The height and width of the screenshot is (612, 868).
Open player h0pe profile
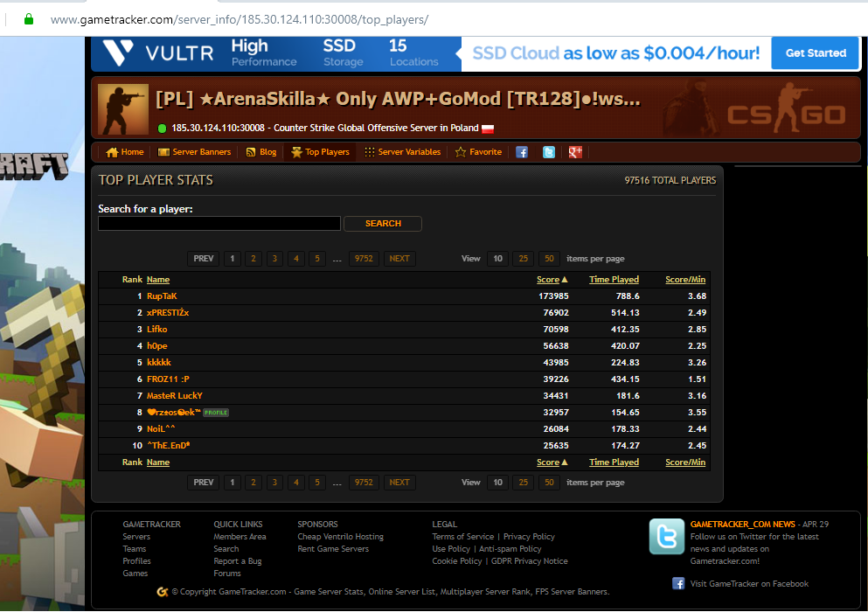click(x=156, y=346)
